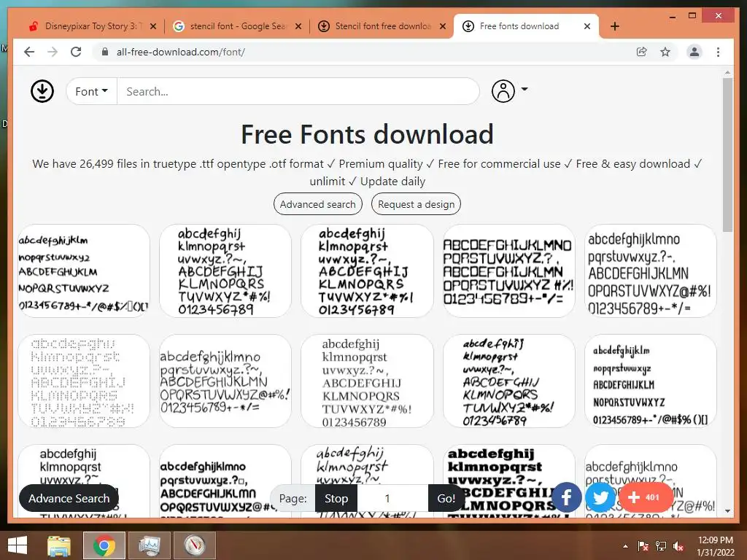Open the Chrome profile avatar icon
747x560 pixels.
[694, 52]
